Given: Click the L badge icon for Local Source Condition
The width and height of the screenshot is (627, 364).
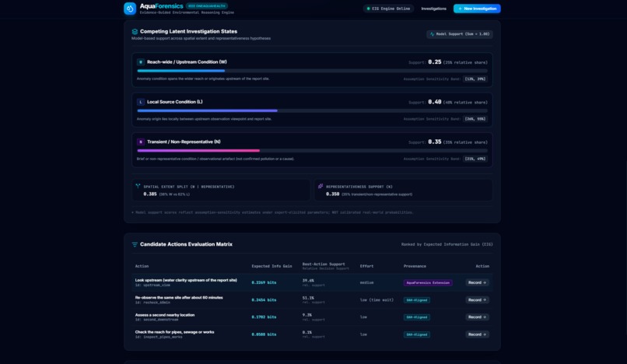Looking at the screenshot, I should coord(141,102).
